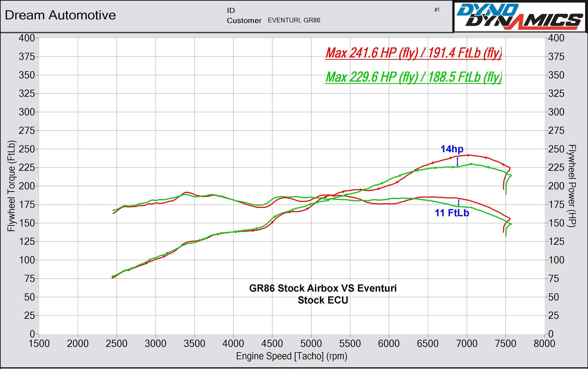
Task: Toggle the #1 run indicator
Action: pos(437,10)
